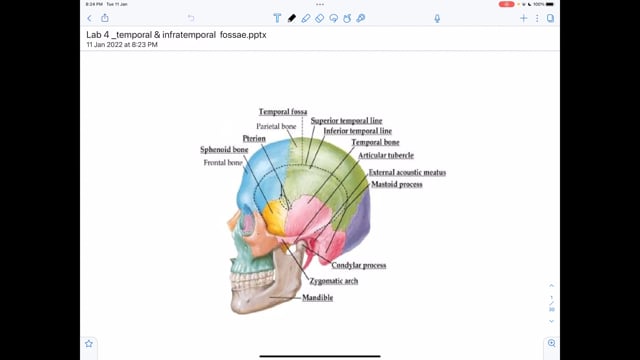The width and height of the screenshot is (640, 360).
Task: Add new content with plus icon
Action: [524, 18]
